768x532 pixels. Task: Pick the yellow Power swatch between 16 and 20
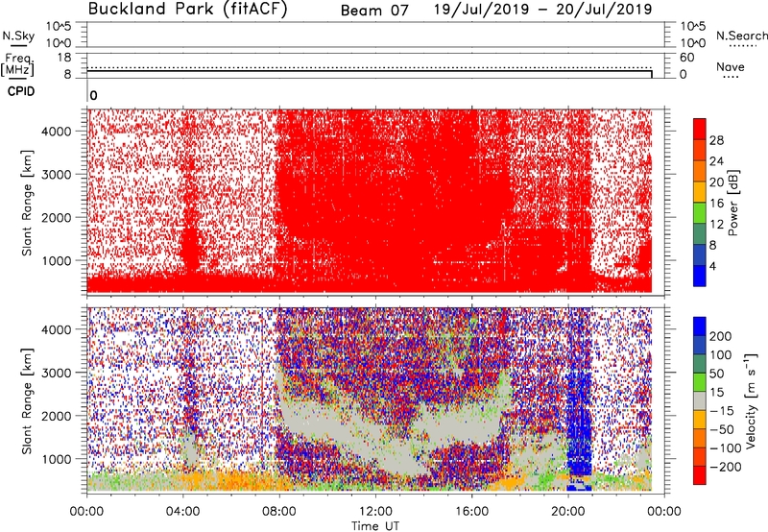[x=700, y=192]
